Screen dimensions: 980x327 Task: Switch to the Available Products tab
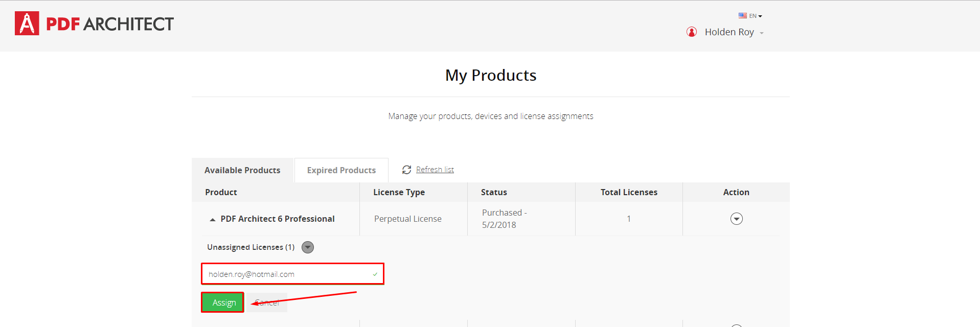pyautogui.click(x=242, y=170)
